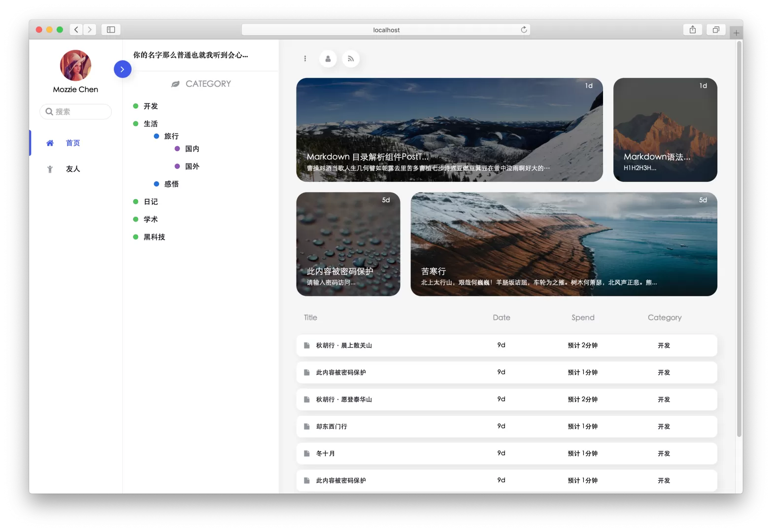The image size is (772, 532).
Task: Open the 友人 friends menu item
Action: point(73,169)
